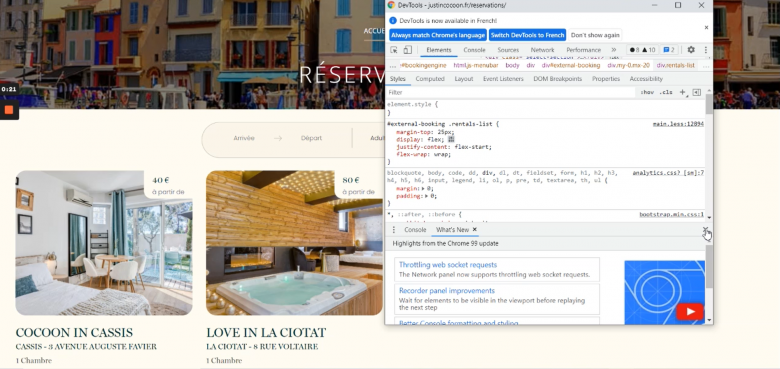Click the Arrivée date field on page
Image resolution: width=780 pixels, height=369 pixels.
click(244, 138)
